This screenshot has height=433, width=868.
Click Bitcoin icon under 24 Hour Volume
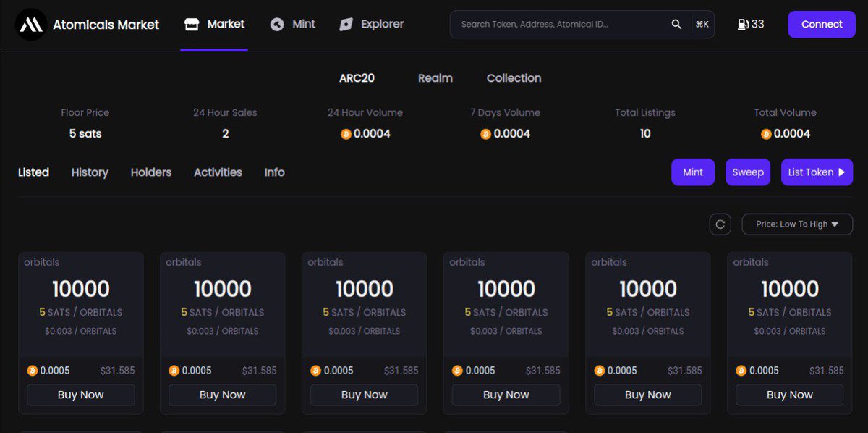point(346,134)
